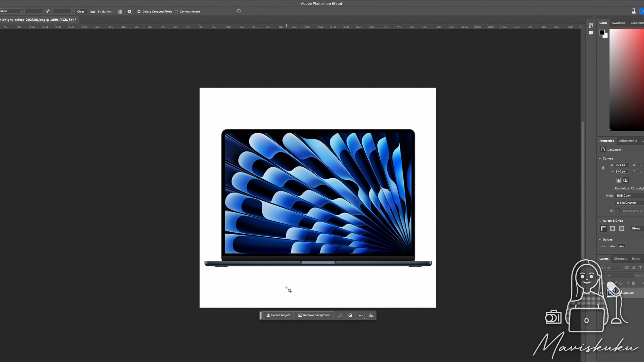
Task: Set canvas to portrait orientation
Action: (x=619, y=180)
